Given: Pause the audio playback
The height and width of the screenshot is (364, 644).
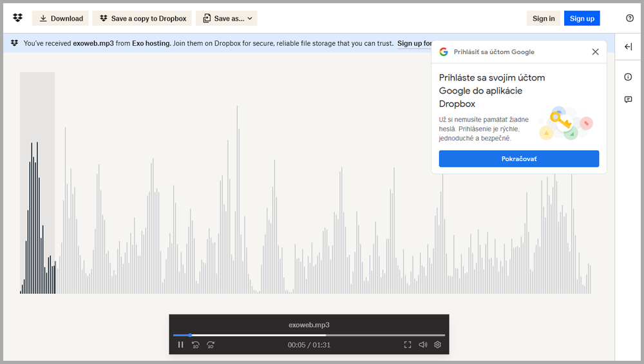Looking at the screenshot, I should tap(180, 345).
